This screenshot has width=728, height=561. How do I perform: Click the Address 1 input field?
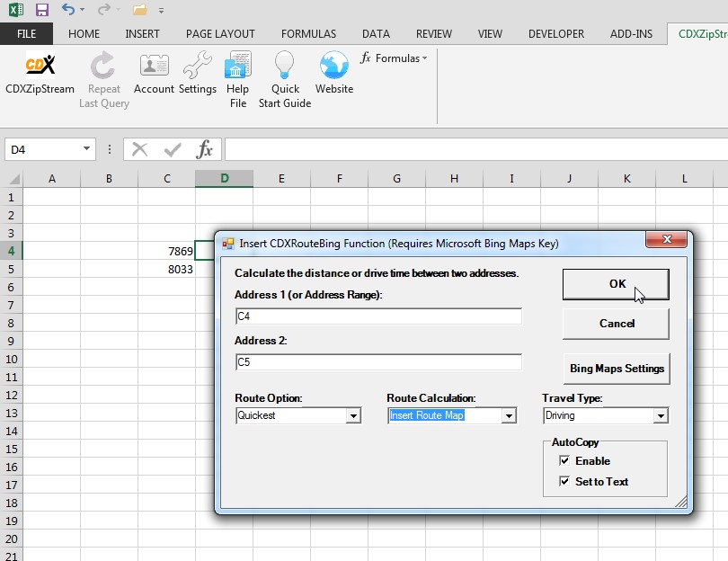point(379,316)
